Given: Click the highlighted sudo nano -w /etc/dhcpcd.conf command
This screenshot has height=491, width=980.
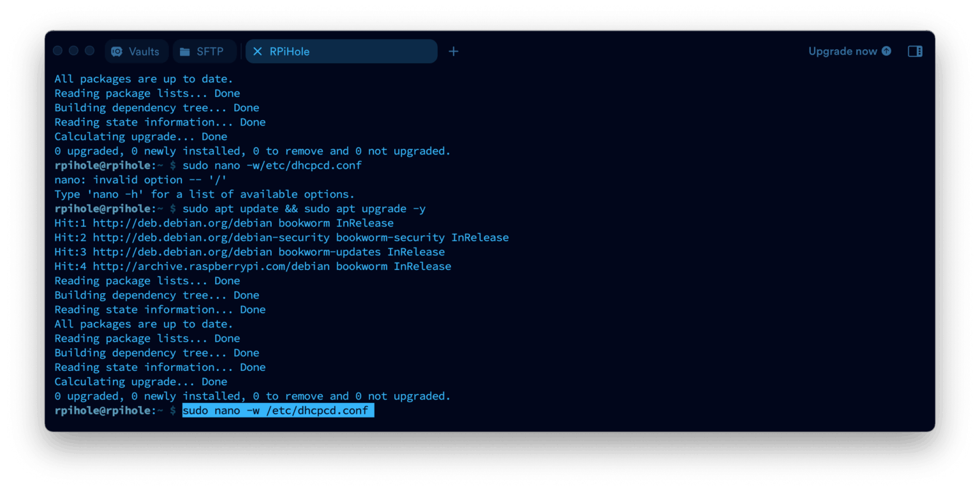Looking at the screenshot, I should [278, 411].
